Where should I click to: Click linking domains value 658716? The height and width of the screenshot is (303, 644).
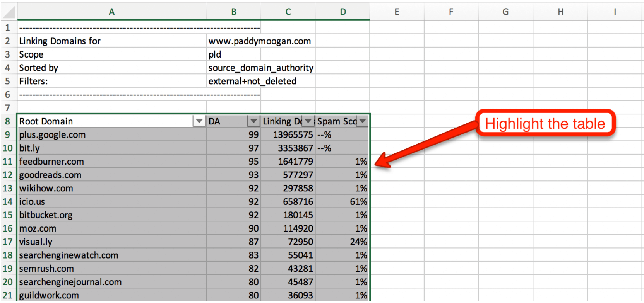point(288,202)
